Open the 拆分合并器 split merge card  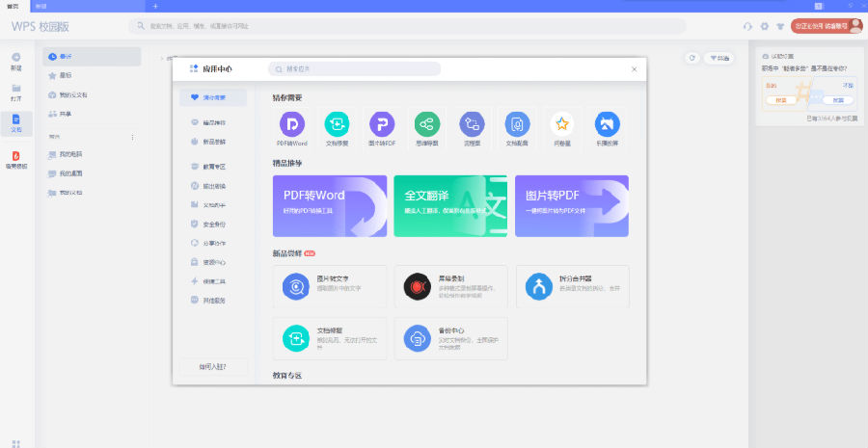[572, 286]
